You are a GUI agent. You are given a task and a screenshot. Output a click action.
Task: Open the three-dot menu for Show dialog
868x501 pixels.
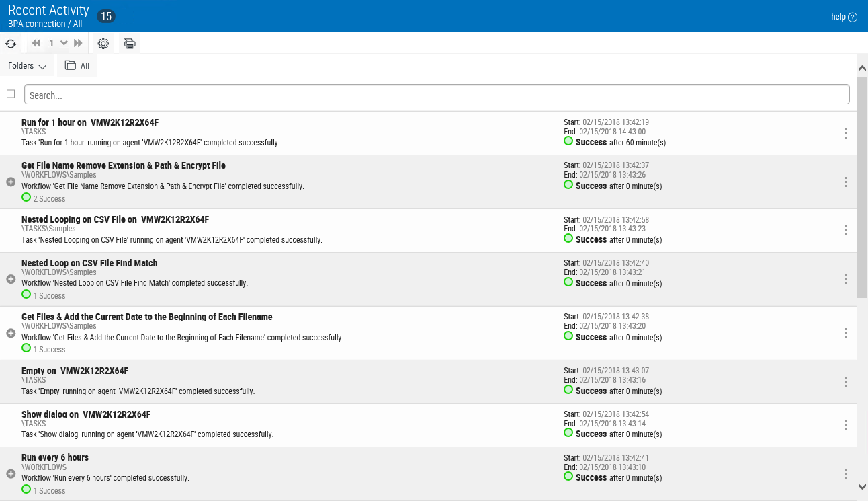pyautogui.click(x=846, y=425)
